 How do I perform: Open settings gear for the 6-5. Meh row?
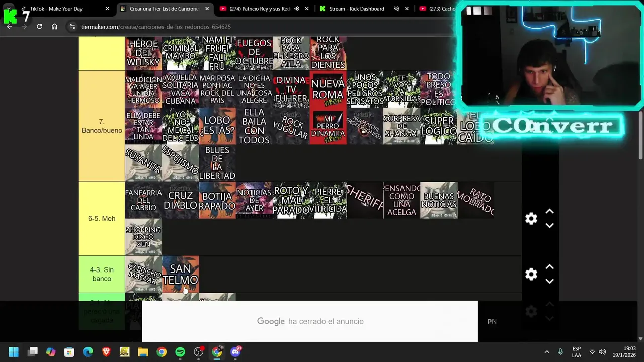[x=531, y=219]
